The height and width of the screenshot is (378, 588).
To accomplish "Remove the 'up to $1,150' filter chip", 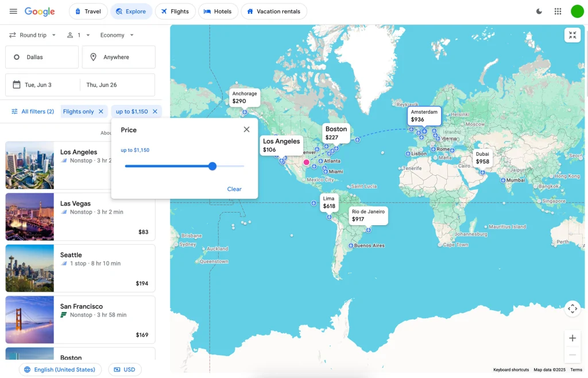I will click(x=155, y=111).
